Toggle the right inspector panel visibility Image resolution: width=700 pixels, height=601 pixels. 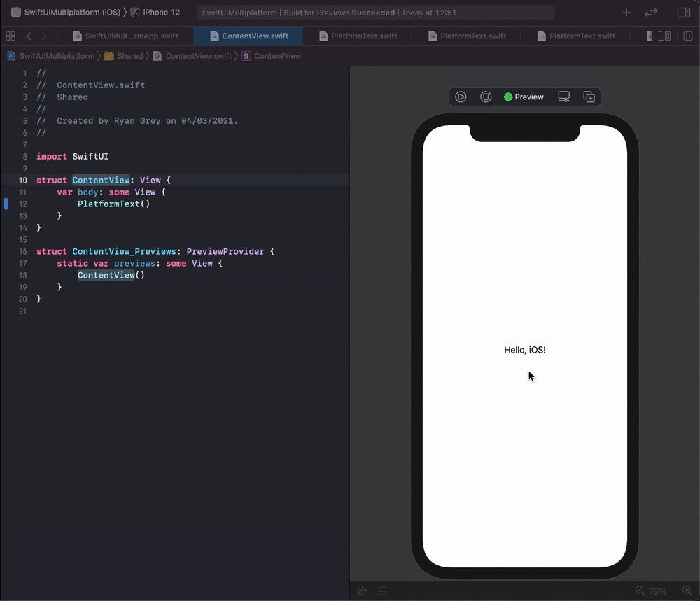(682, 12)
